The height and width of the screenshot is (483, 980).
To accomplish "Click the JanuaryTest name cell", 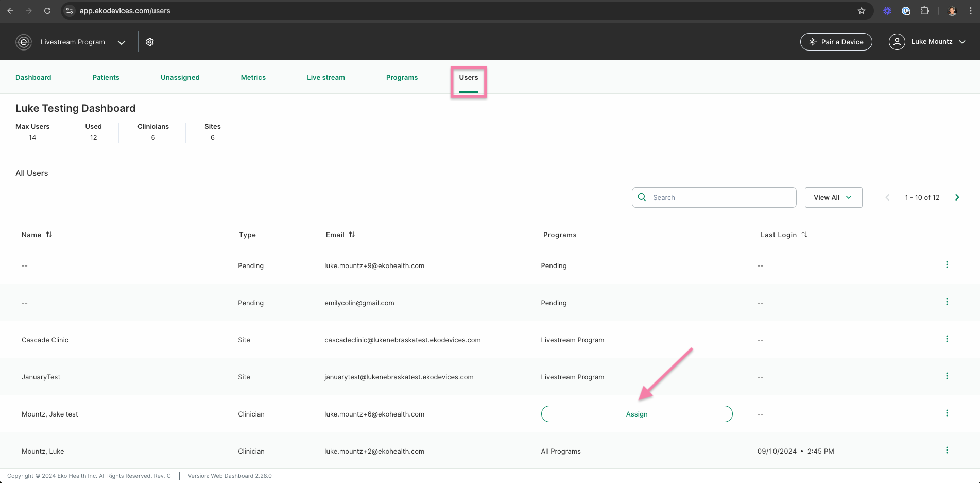I will [x=41, y=377].
